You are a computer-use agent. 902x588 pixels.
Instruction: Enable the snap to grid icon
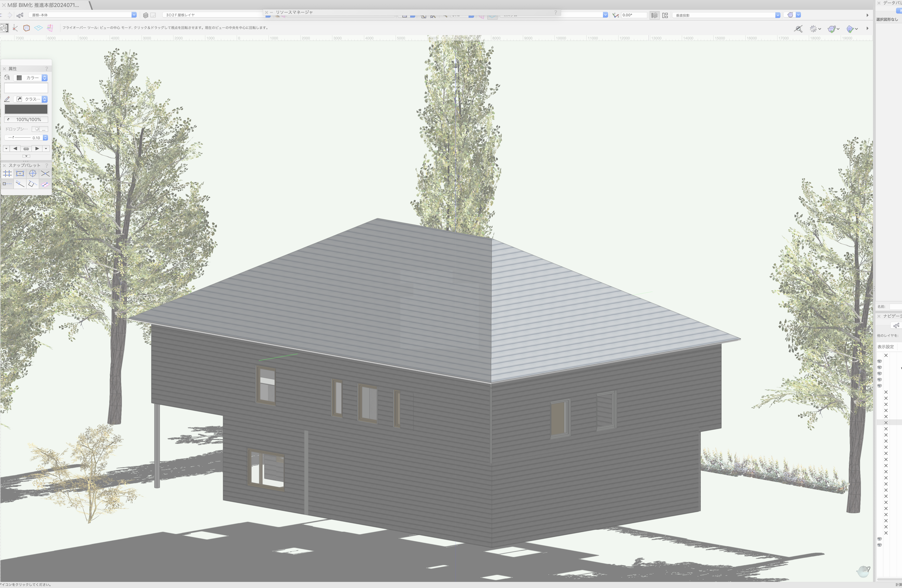[x=8, y=174]
